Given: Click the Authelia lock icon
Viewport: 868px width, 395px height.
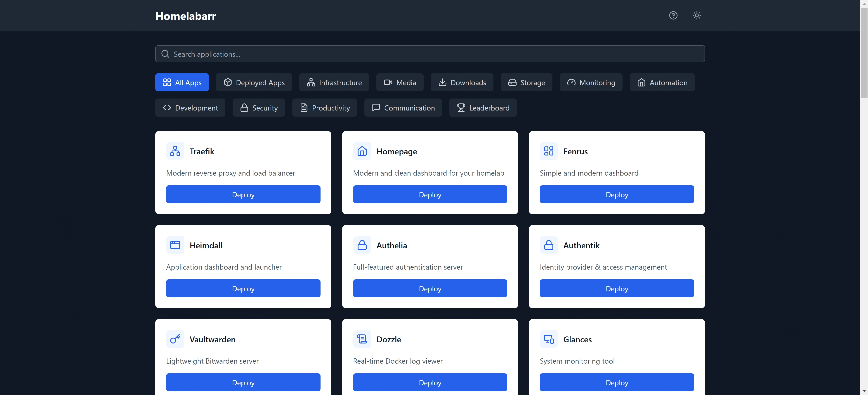Looking at the screenshot, I should [362, 245].
